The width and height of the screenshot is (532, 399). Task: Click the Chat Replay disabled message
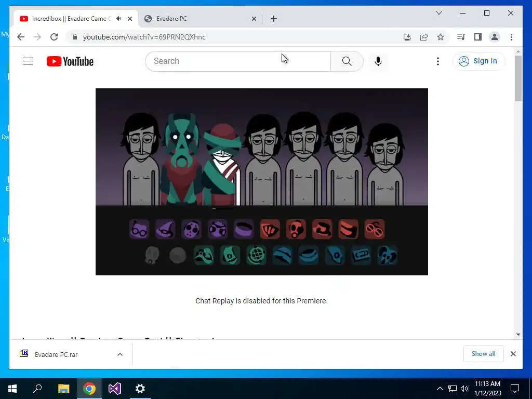261,301
